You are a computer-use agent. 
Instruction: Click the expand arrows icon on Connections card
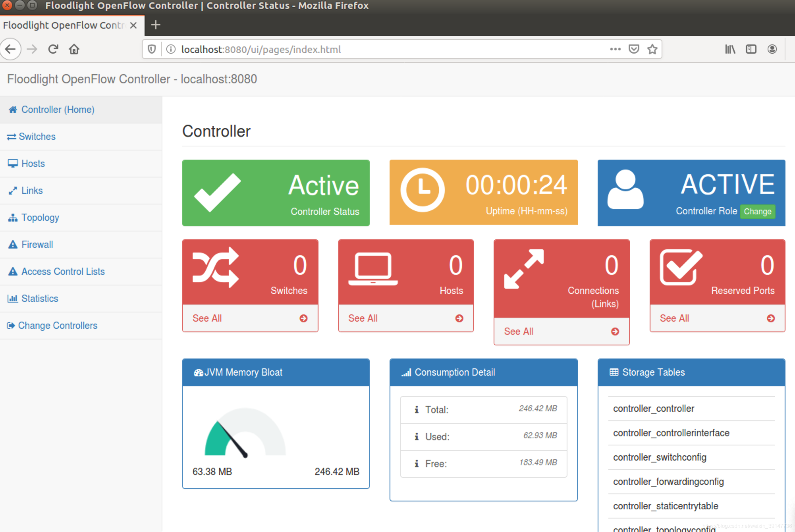tap(524, 269)
